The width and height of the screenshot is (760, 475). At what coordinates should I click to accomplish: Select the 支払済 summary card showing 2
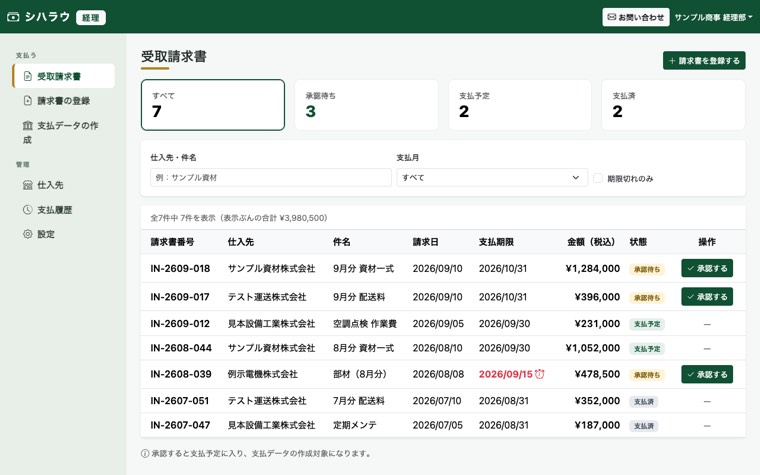point(673,105)
